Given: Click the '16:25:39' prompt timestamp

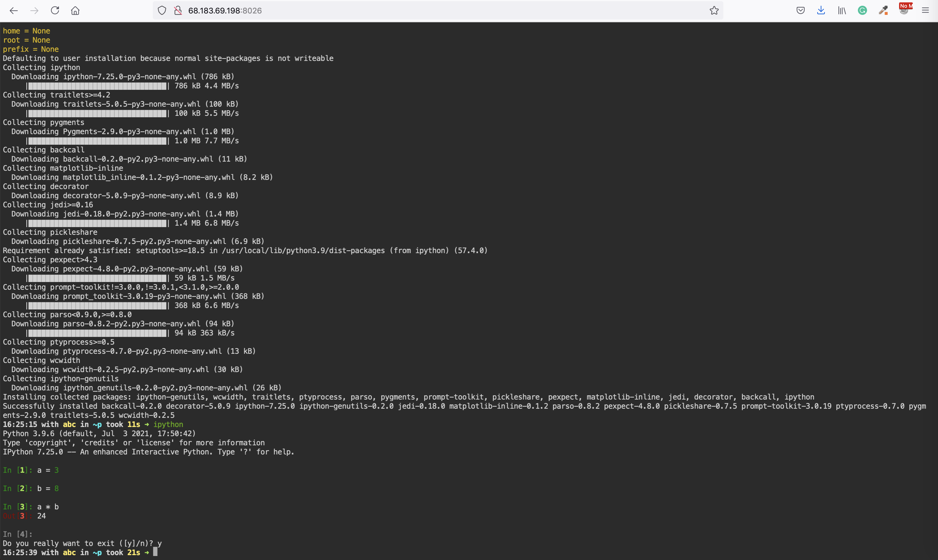Looking at the screenshot, I should click(20, 553).
